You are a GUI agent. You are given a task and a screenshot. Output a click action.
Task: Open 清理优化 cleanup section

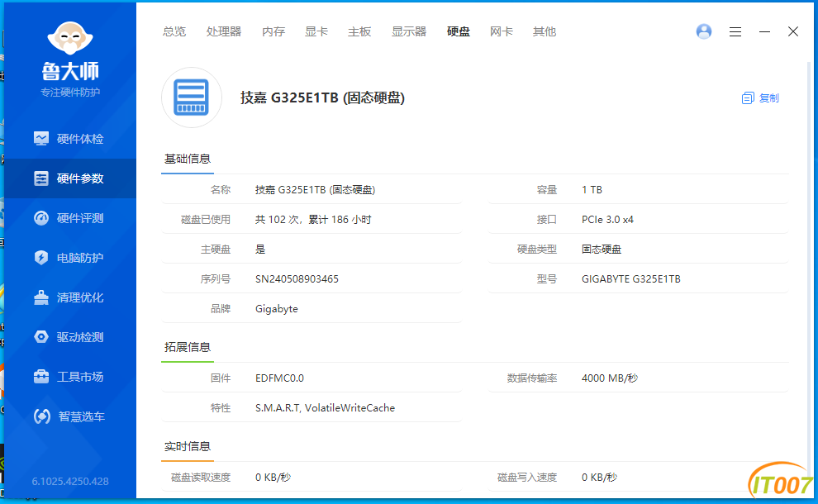pyautogui.click(x=69, y=297)
